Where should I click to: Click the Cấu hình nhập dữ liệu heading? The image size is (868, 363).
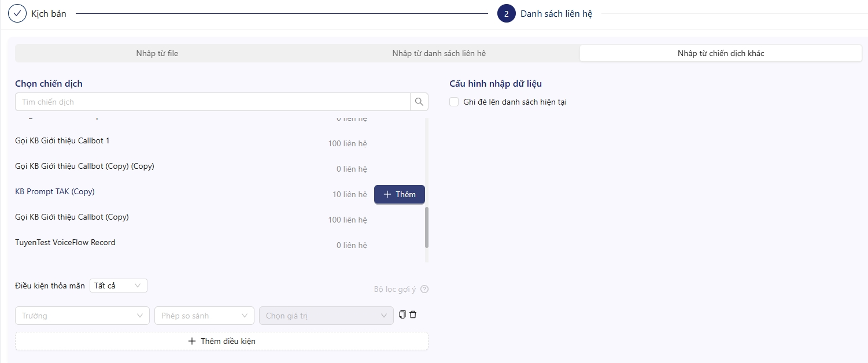(496, 83)
